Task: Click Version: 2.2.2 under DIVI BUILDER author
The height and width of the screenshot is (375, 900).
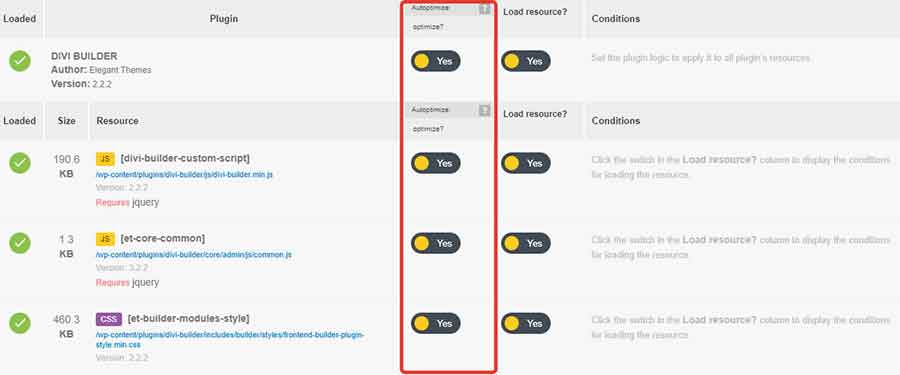Action: pyautogui.click(x=81, y=84)
